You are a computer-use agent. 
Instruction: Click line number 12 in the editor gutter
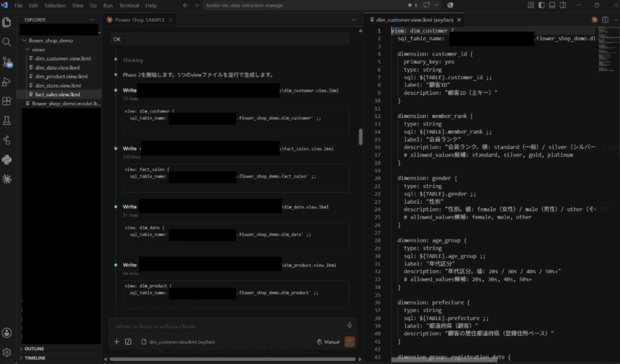click(377, 116)
